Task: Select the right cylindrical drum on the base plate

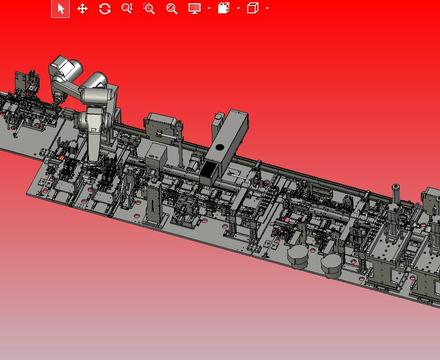Action: coord(331,266)
